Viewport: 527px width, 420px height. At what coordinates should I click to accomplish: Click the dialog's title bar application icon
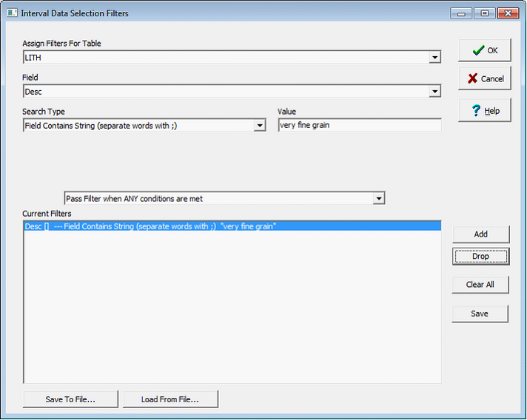(13, 13)
